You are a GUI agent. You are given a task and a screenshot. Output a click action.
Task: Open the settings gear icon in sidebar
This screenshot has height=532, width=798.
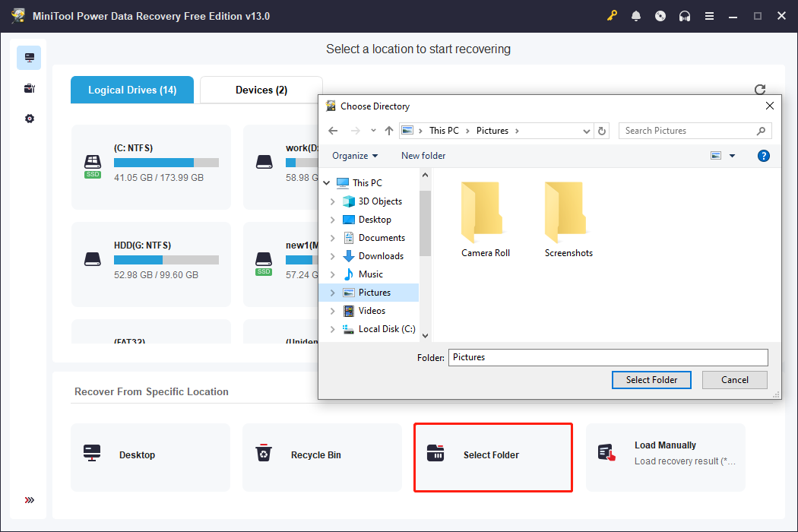click(x=29, y=119)
